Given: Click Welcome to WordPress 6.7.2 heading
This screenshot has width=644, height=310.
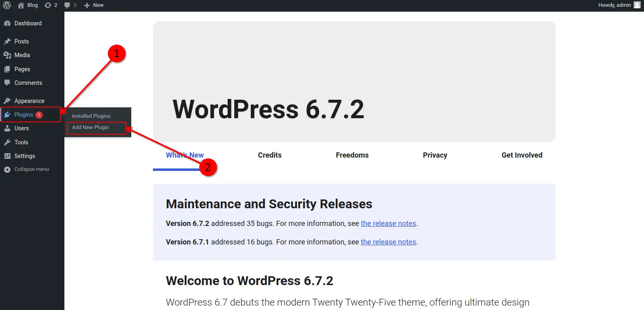Looking at the screenshot, I should click(x=250, y=281).
